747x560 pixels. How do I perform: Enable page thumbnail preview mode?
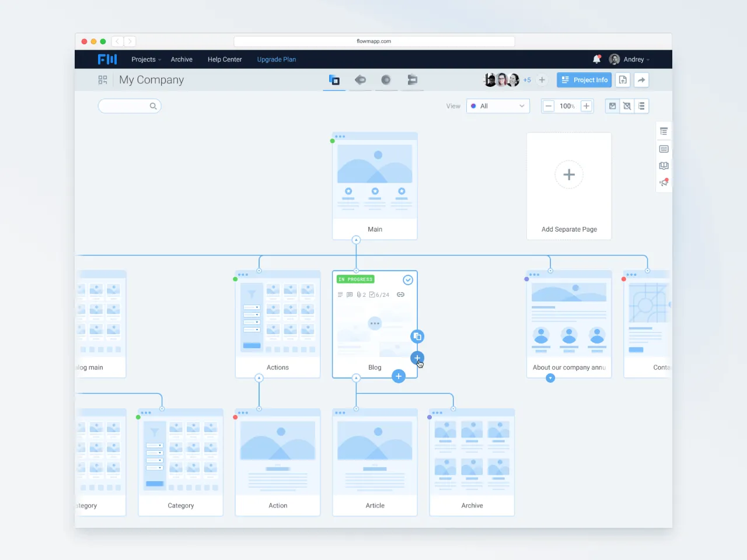612,106
